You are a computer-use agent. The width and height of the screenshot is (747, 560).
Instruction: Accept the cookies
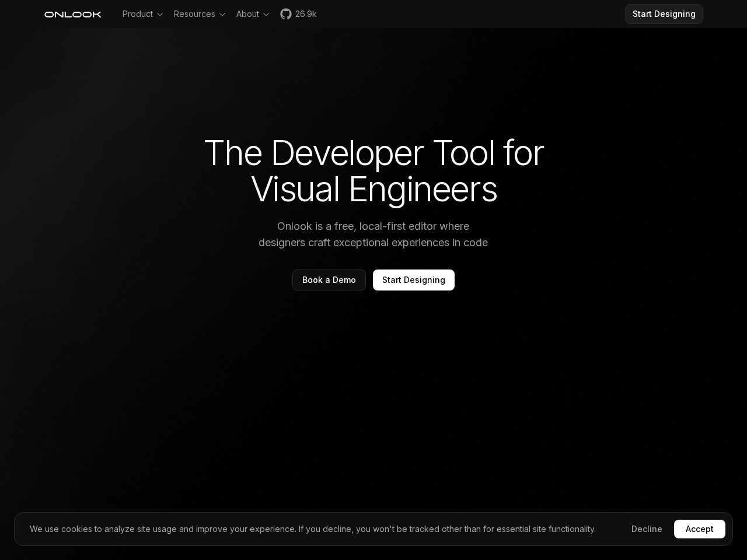(700, 529)
